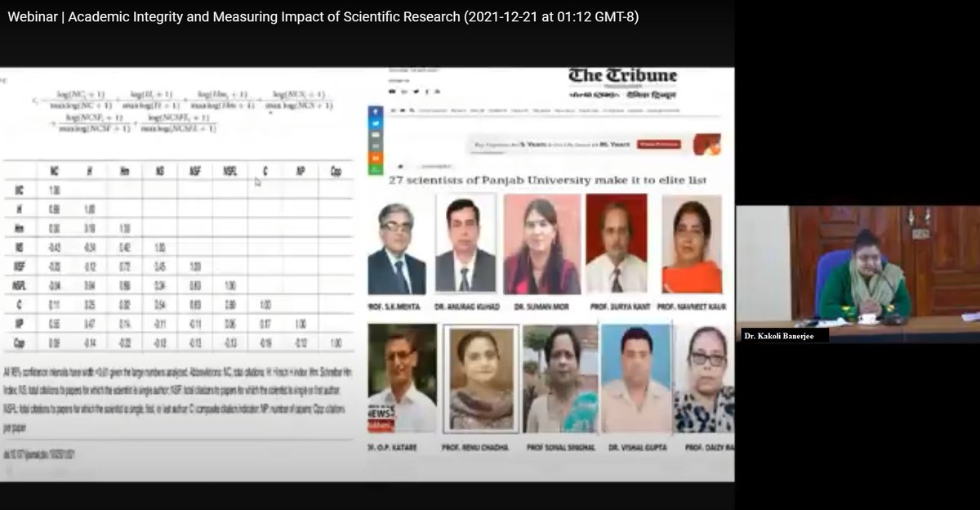This screenshot has height=510, width=980.
Task: Click the orange share icon in the sidebar
Action: (x=376, y=157)
